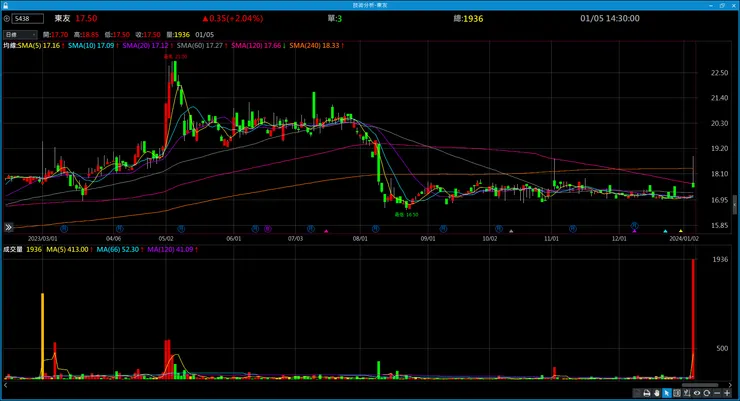
Task: Click the lock icon in title bar
Action: [x=5, y=5]
